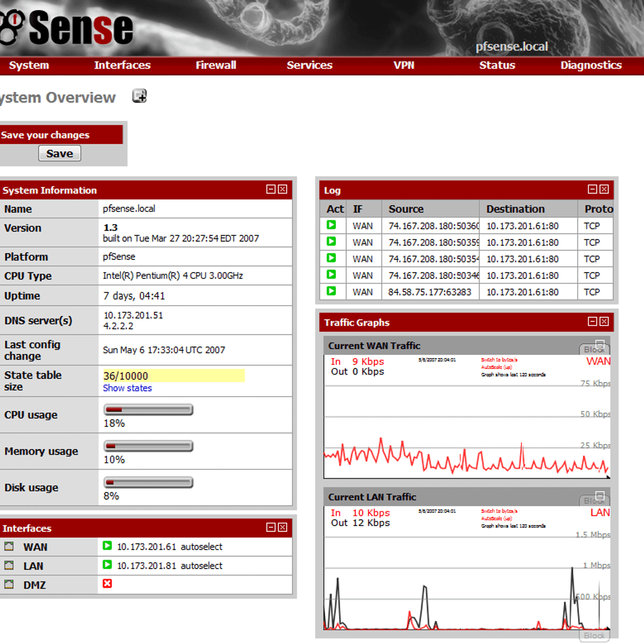Image resolution: width=644 pixels, height=644 pixels.
Task: Open the Show states link
Action: [127, 388]
